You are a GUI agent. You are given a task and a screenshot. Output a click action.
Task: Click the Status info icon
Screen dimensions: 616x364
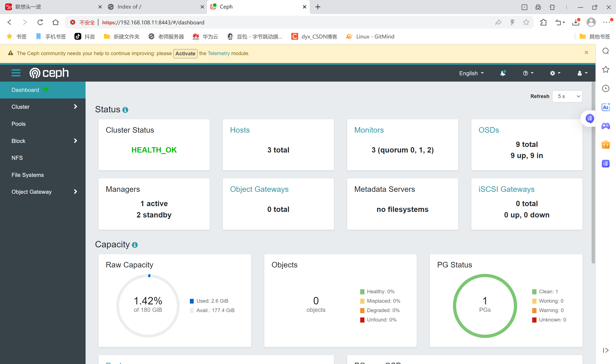tap(125, 110)
